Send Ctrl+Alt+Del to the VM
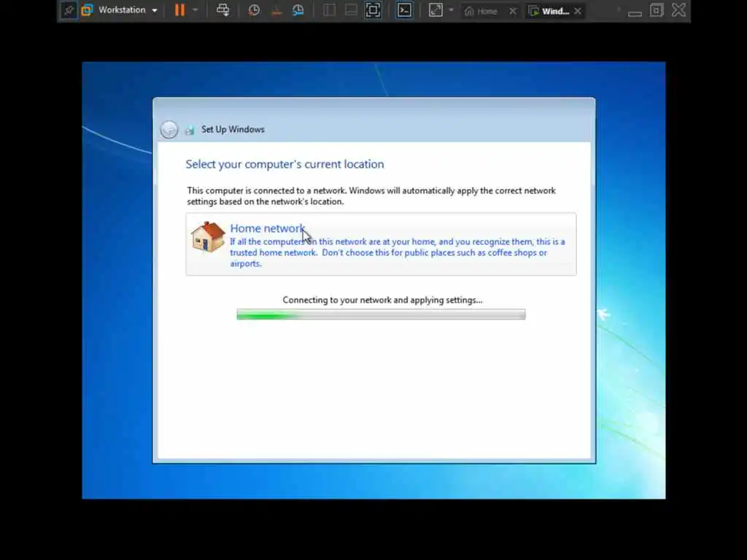 tap(222, 10)
